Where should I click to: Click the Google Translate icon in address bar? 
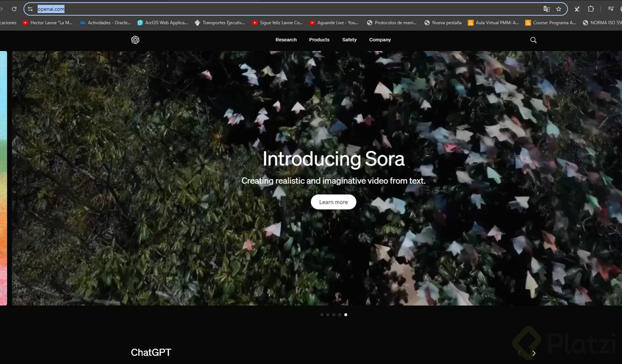coord(546,9)
